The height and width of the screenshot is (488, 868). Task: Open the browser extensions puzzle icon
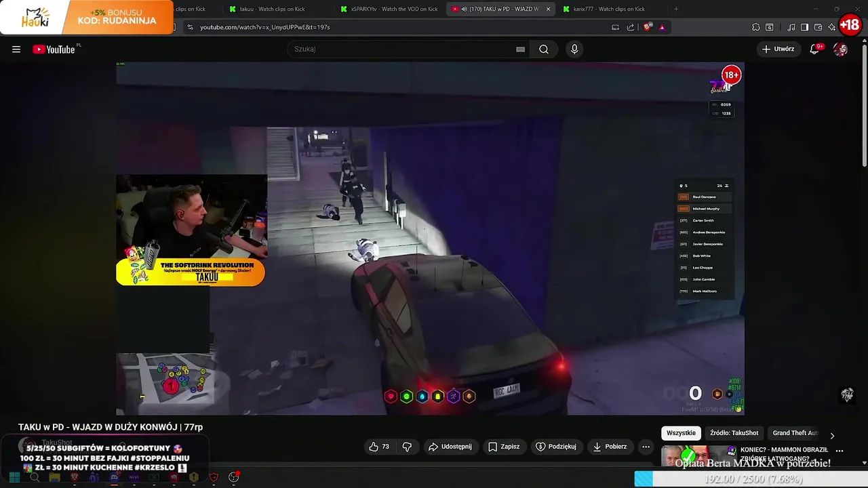tap(756, 27)
